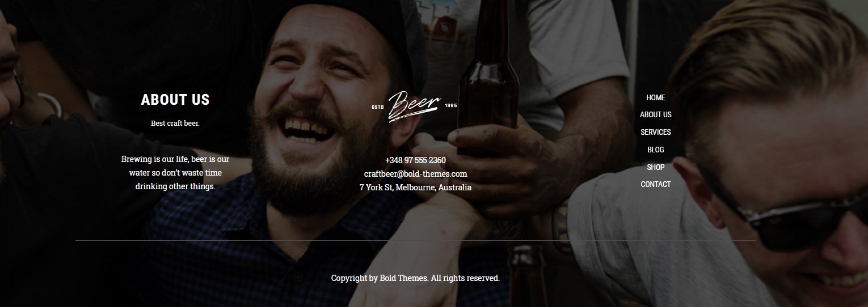Screen dimensions: 868x307
Task: Go to ABOUT US in footer menu
Action: 655,114
